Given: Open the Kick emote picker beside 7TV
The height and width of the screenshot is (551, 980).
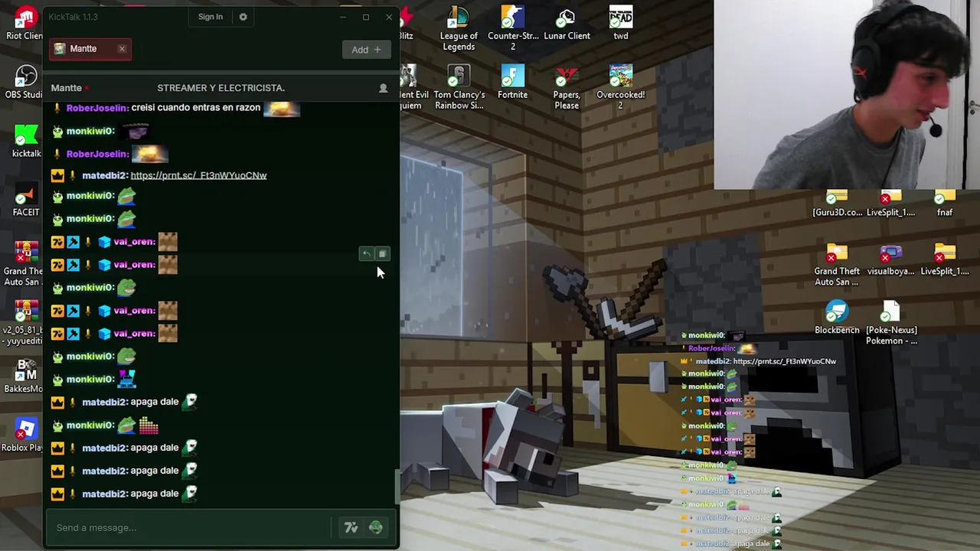Looking at the screenshot, I should [375, 527].
